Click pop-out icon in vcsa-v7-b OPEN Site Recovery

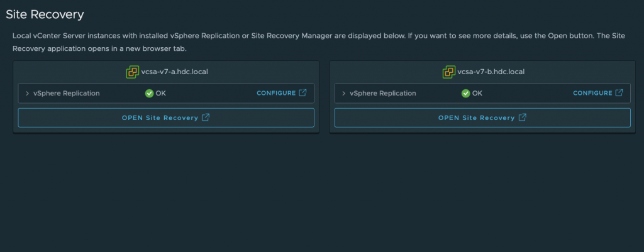click(523, 118)
